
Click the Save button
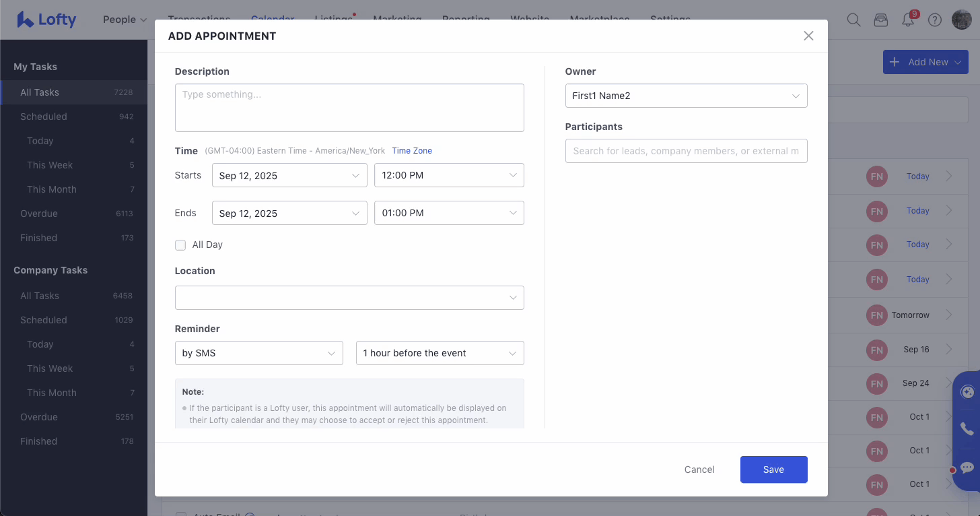click(x=773, y=470)
